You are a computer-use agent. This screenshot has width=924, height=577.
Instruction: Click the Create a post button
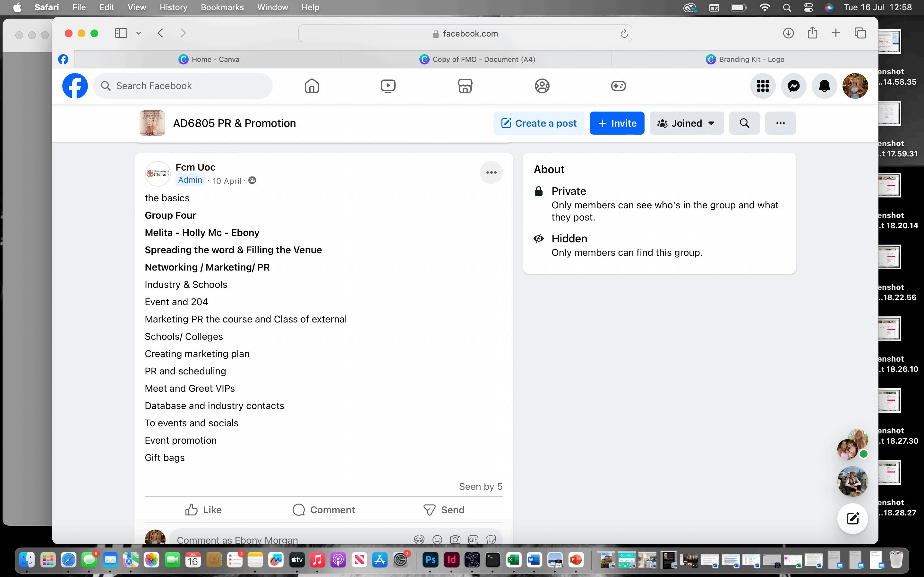(538, 123)
